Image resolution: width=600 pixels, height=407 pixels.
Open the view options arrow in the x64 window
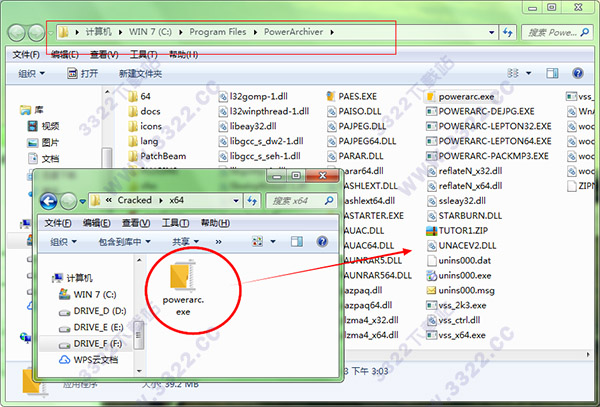pyautogui.click(x=273, y=241)
